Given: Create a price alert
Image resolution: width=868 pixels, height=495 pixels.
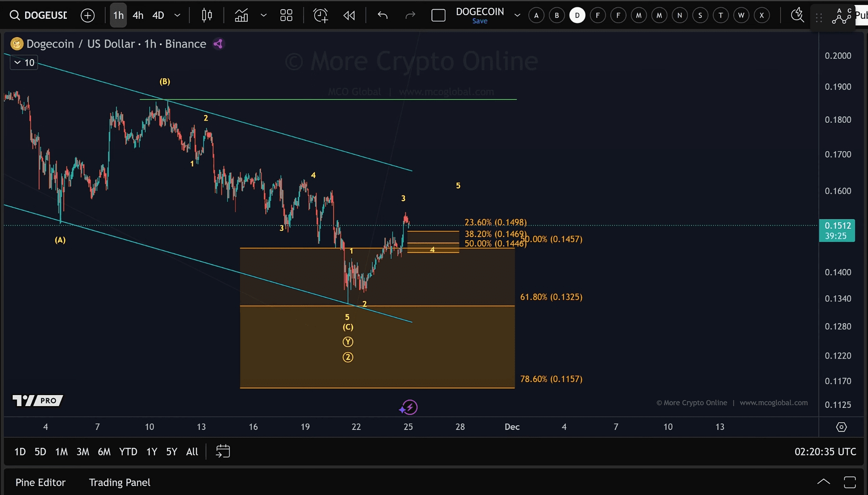Looking at the screenshot, I should pyautogui.click(x=321, y=16).
